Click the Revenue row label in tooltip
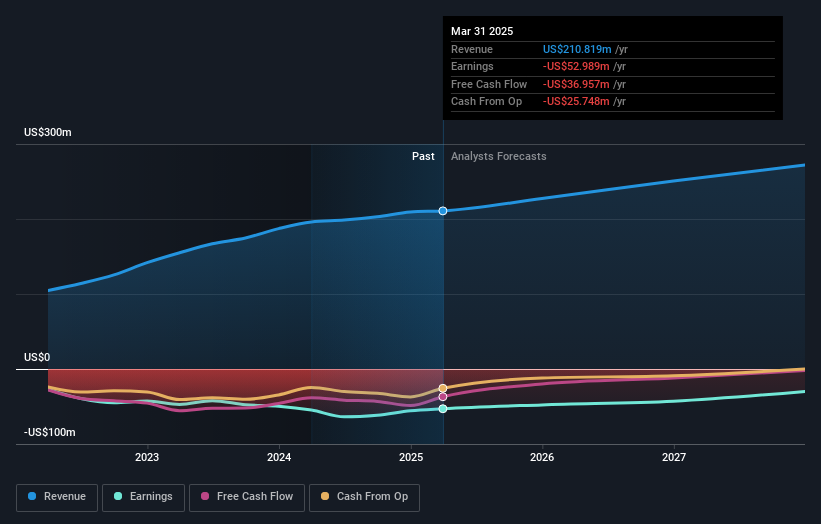The image size is (821, 524). [472, 49]
